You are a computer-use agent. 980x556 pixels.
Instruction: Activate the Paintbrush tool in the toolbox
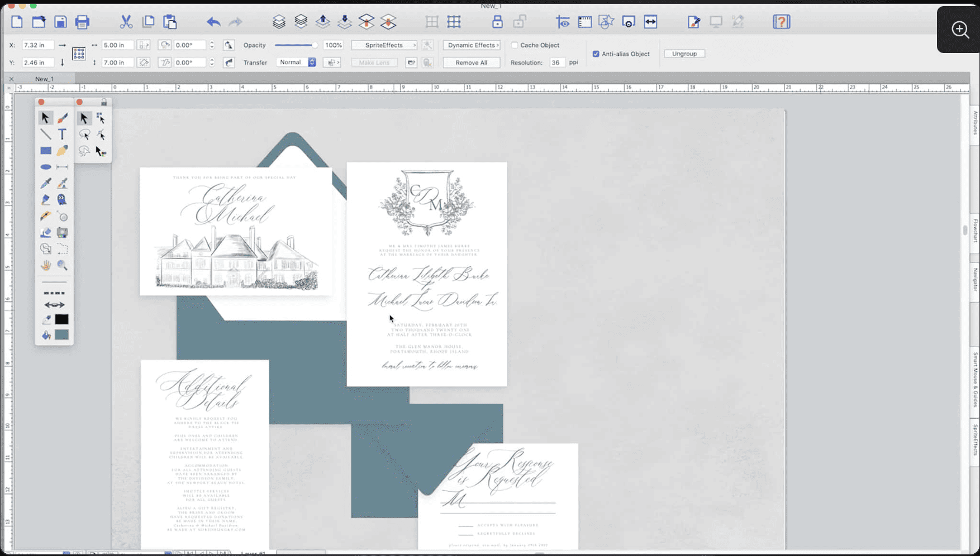pyautogui.click(x=62, y=118)
